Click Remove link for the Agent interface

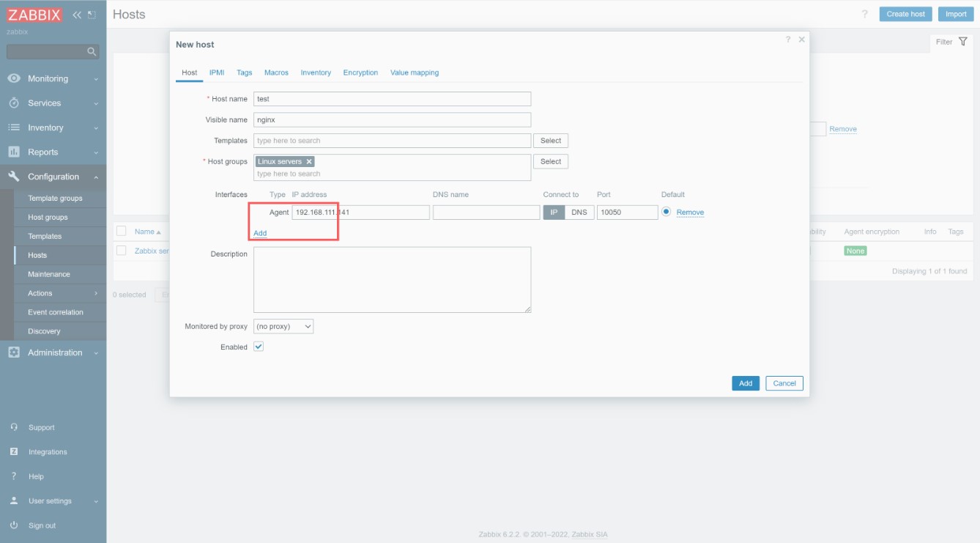690,213
